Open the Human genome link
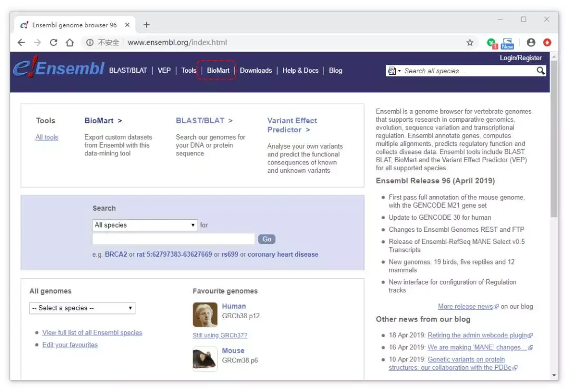The width and height of the screenshot is (569, 392). pyautogui.click(x=234, y=306)
